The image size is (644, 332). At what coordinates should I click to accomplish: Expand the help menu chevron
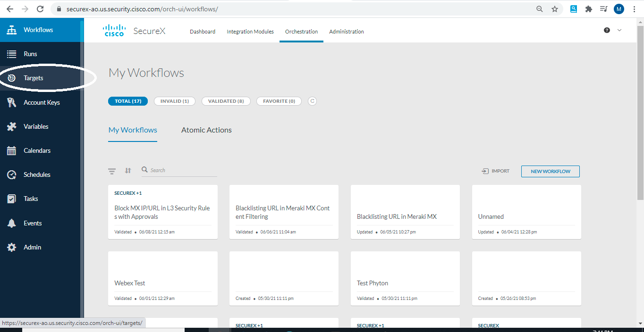click(x=619, y=30)
